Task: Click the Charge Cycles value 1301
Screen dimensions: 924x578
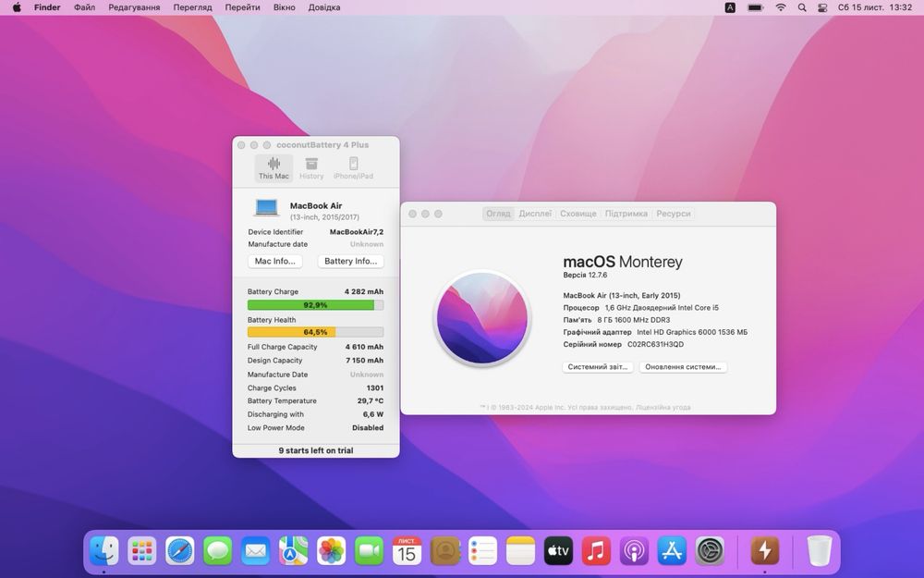Action: click(375, 388)
